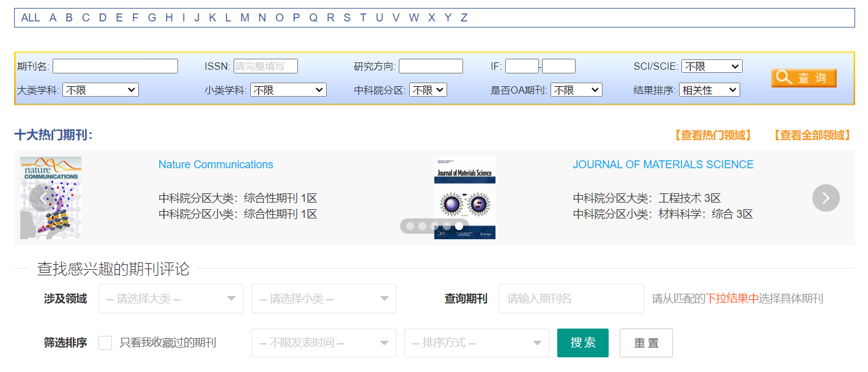Viewport: 868px width, 372px height.
Task: Select letter J in alphabet index
Action: [197, 18]
